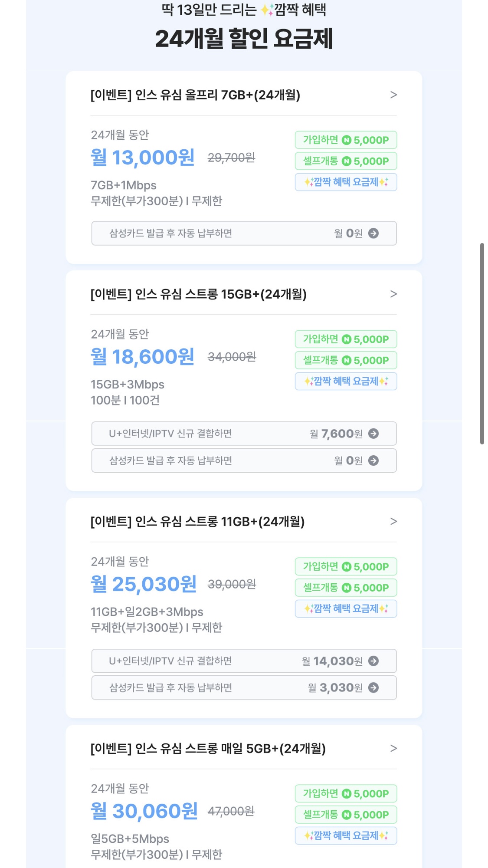Image resolution: width=488 pixels, height=868 pixels.
Task: Select U+인터넷/IPTV 신규 결합하면 on 15GB plan
Action: coord(170,434)
